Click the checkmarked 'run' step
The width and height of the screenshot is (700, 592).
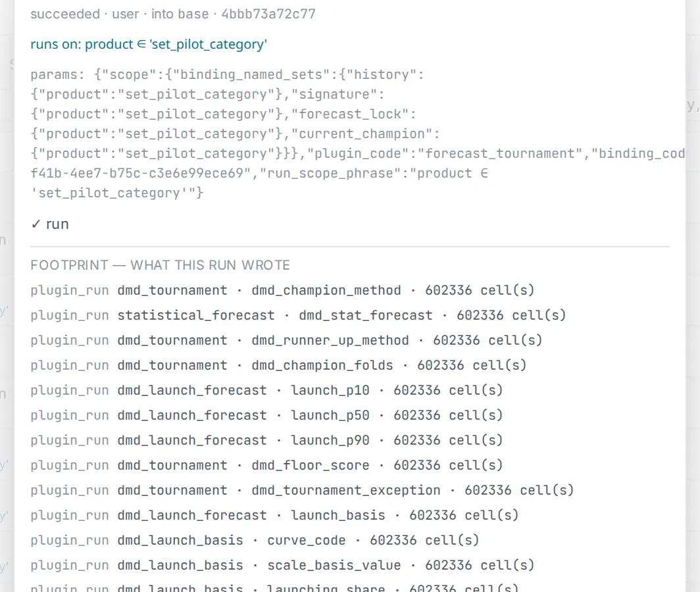(50, 224)
